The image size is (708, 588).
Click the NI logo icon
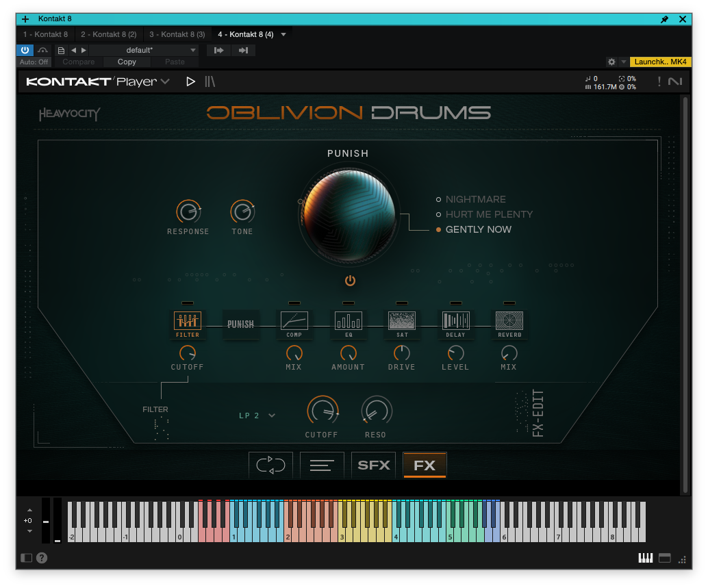point(675,81)
